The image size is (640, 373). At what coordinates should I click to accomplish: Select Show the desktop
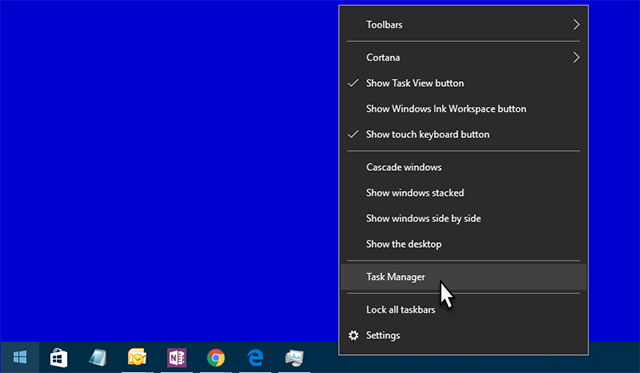pyautogui.click(x=463, y=244)
